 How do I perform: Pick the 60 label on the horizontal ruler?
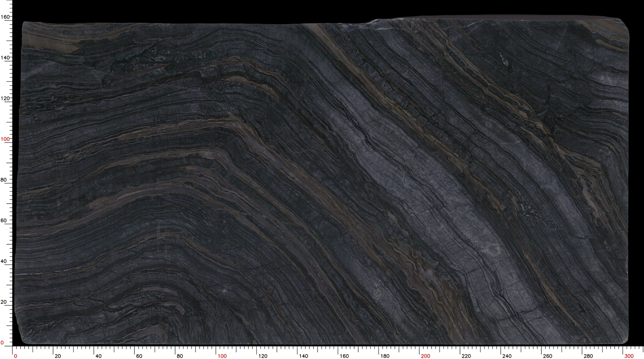pyautogui.click(x=139, y=356)
